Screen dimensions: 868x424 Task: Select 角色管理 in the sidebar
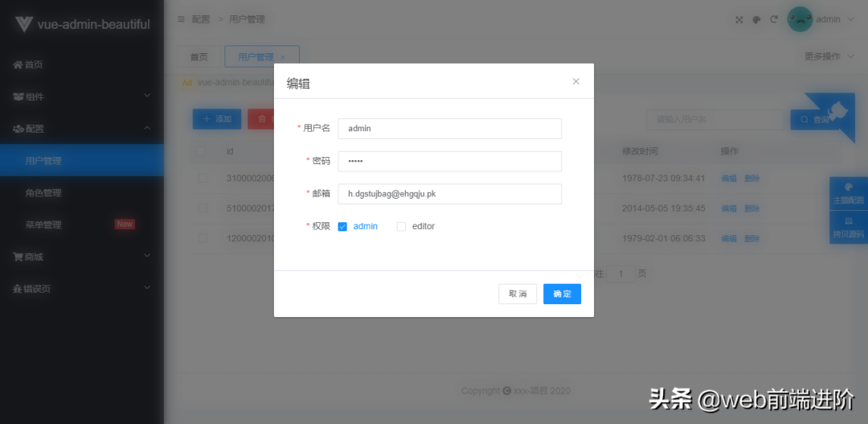click(x=82, y=193)
